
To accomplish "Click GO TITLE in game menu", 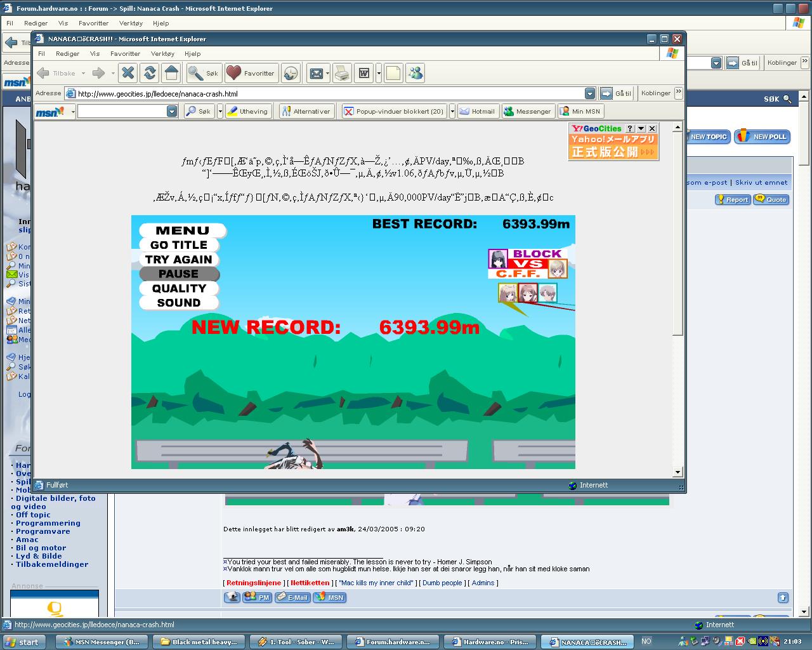I will [x=179, y=245].
